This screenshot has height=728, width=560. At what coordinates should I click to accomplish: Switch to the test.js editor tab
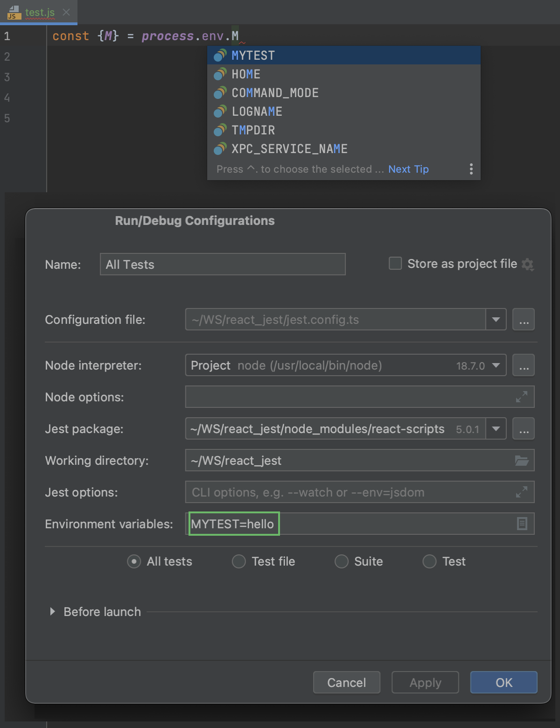coord(40,13)
